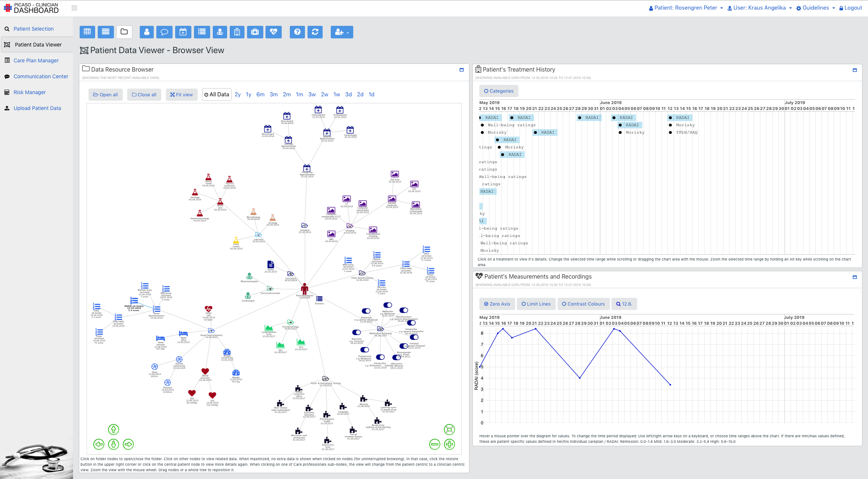This screenshot has width=868, height=479.
Task: Click the calendar plus toolbar icon
Action: [183, 32]
